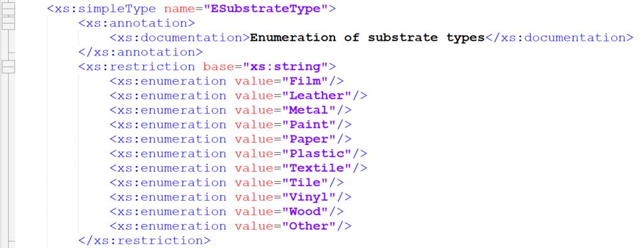Click the closing </xs:restriction> tag
This screenshot has width=644, height=248.
point(144,240)
